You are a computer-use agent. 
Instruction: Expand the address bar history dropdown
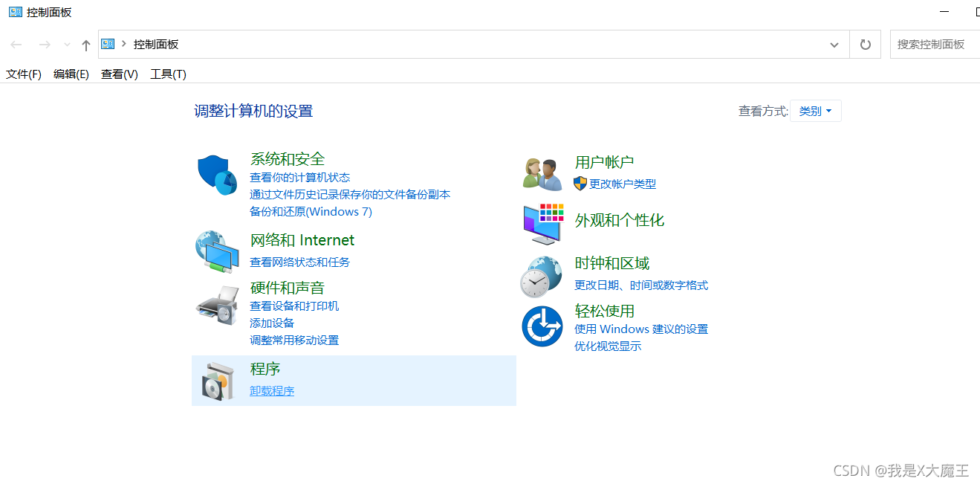834,45
